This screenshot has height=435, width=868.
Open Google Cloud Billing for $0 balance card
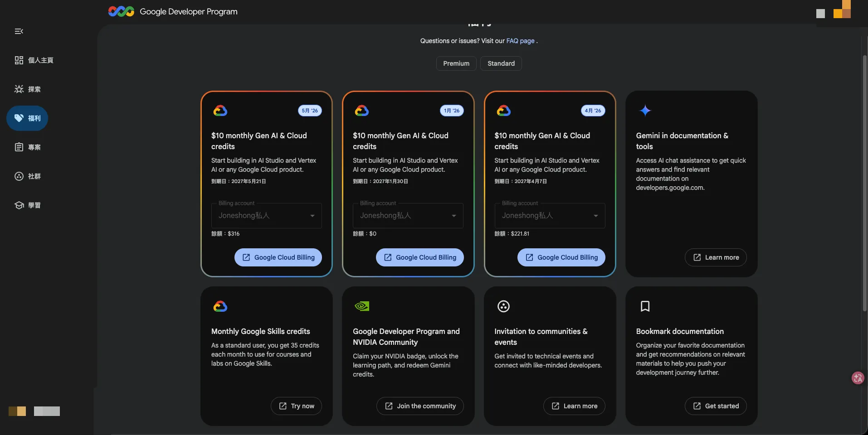tap(419, 257)
